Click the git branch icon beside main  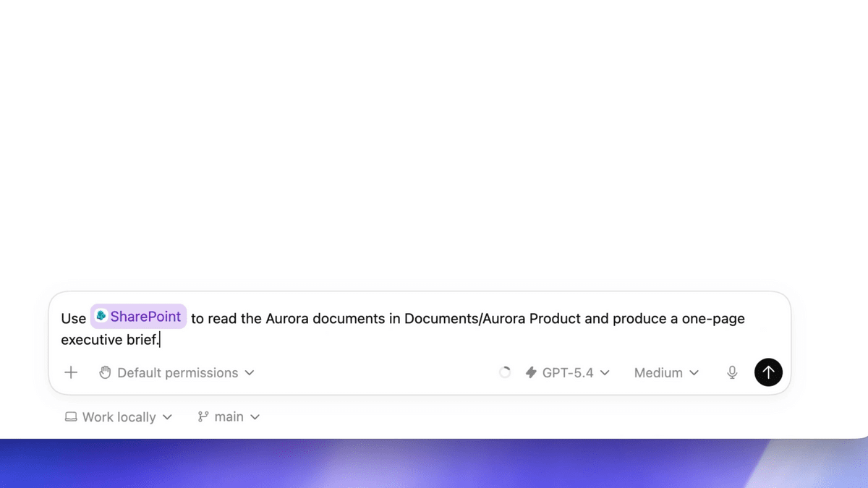[x=203, y=417]
